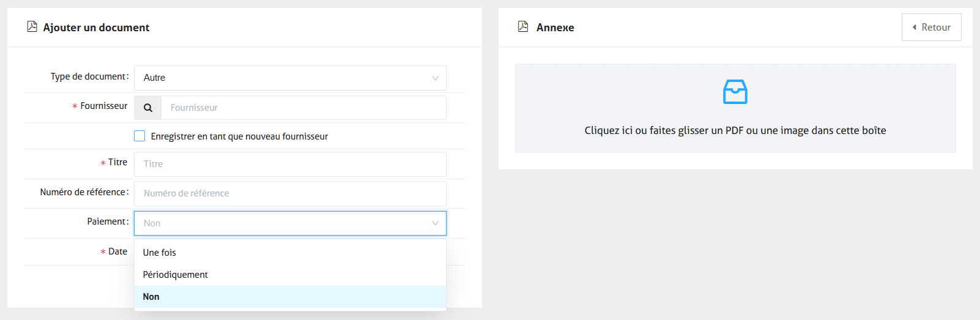
Task: Enable Enregistrer en tant que nouveau fournisseur checkbox
Action: (139, 136)
